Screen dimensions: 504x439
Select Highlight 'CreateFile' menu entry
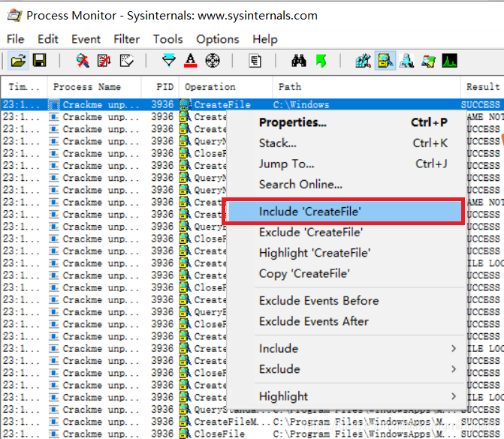click(x=346, y=253)
